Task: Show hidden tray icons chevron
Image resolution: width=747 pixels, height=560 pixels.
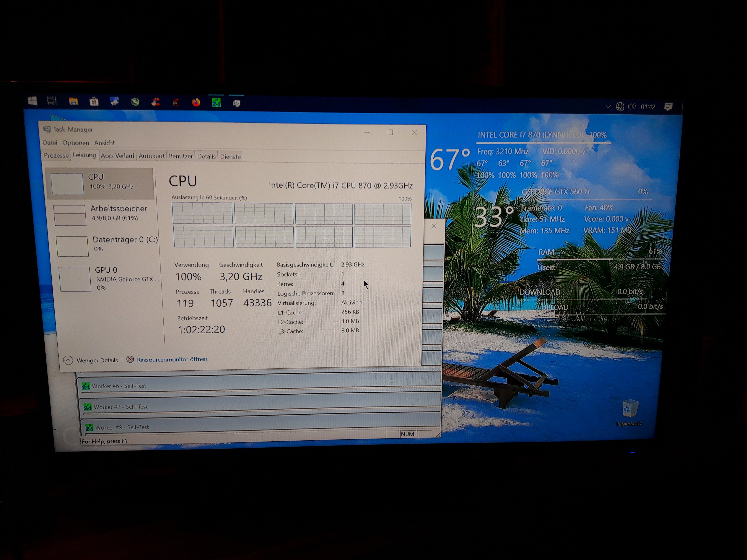Action: click(608, 106)
